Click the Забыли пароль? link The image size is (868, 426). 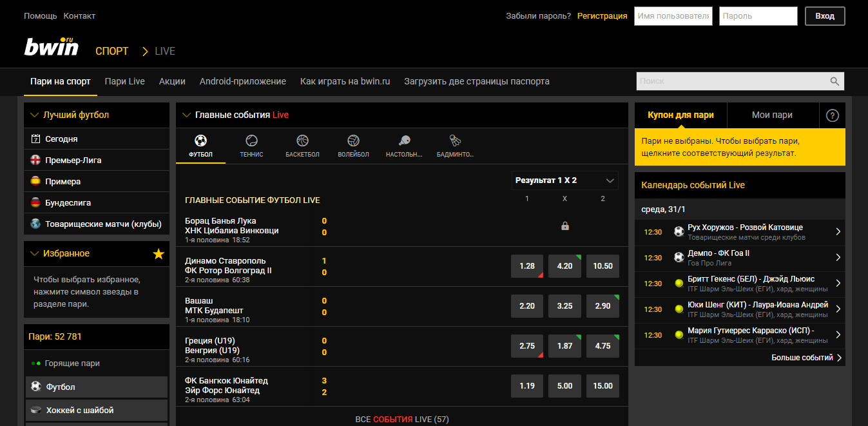(538, 16)
